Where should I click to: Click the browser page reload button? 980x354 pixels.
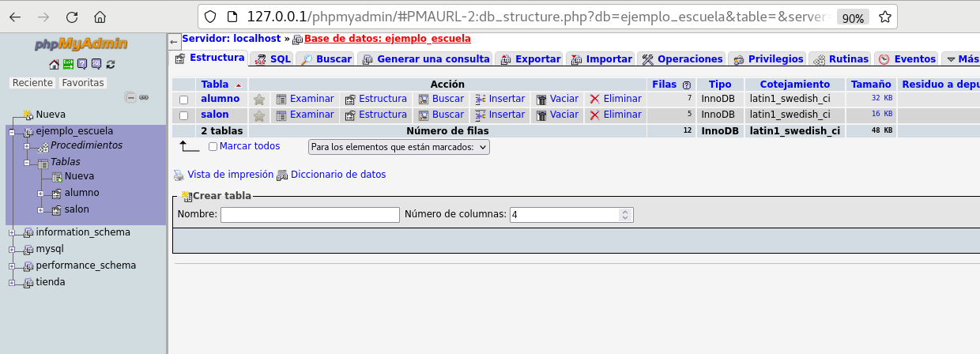click(x=72, y=17)
